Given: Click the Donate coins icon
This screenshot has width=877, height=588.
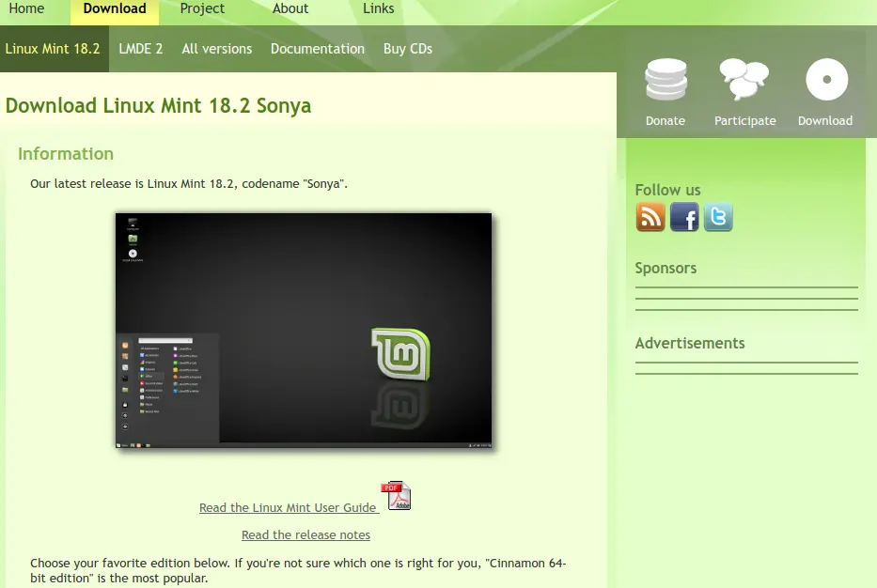Looking at the screenshot, I should (666, 79).
